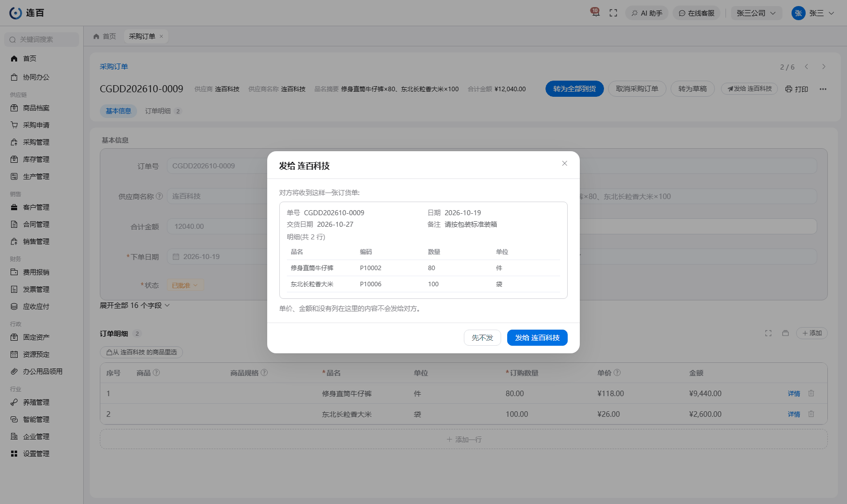Click 取消采购订单 button

pyautogui.click(x=637, y=89)
